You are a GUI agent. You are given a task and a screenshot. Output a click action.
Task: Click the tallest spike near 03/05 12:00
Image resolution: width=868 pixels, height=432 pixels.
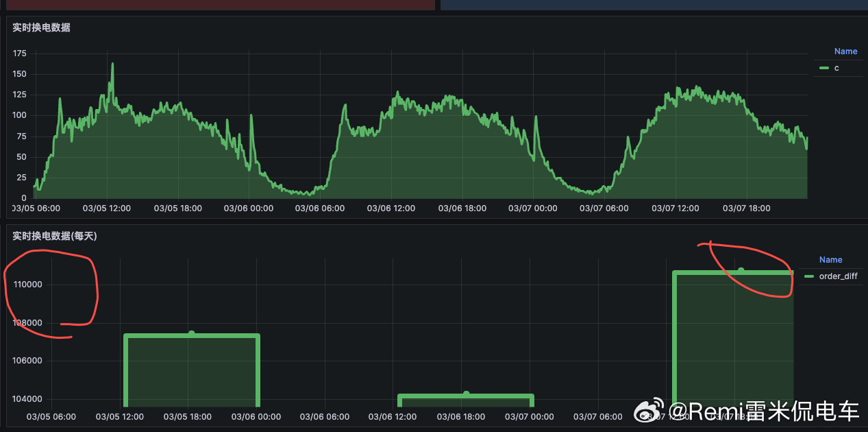pos(112,64)
